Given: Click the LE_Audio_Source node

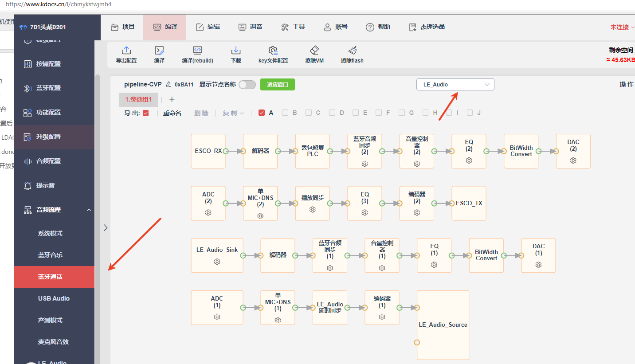Looking at the screenshot, I should click(x=443, y=325).
